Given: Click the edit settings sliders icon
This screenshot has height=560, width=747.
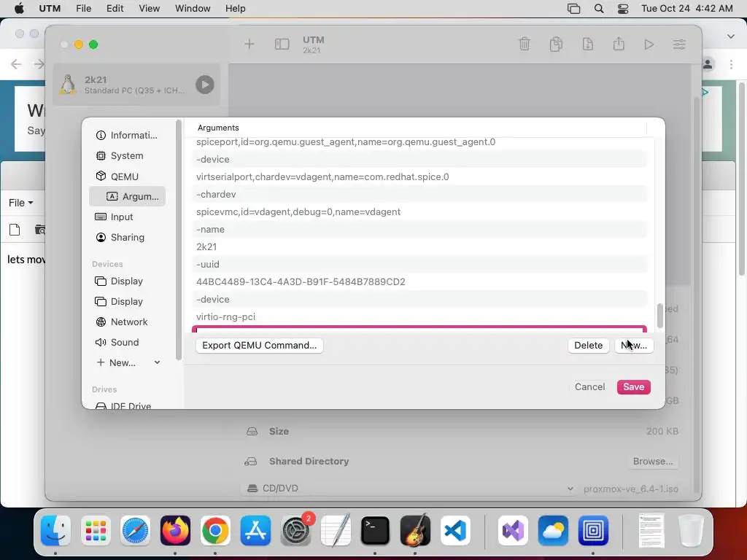Looking at the screenshot, I should pos(679,44).
